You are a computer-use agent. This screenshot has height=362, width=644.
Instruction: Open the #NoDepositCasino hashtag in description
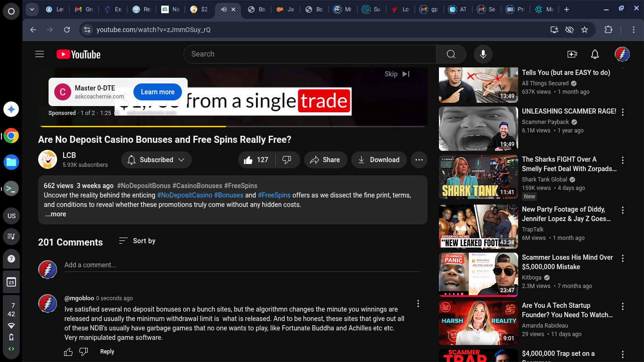[185, 195]
